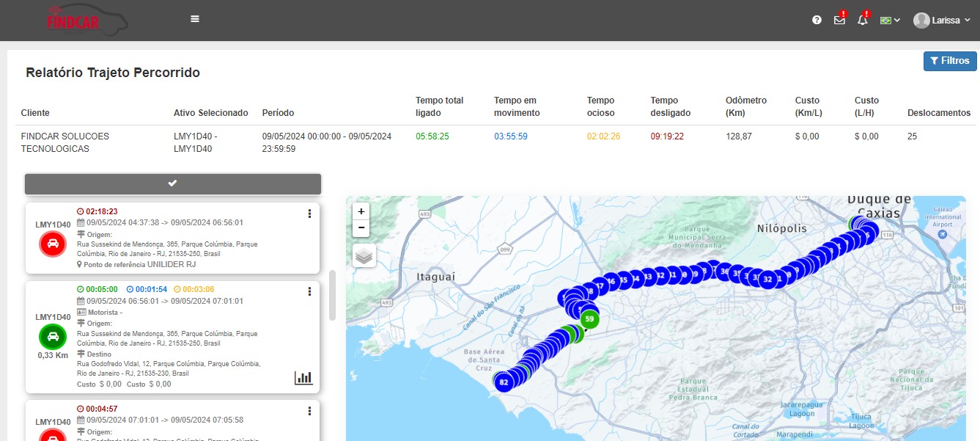980x441 pixels.
Task: Click the 03:55:59 moving time value
Action: tap(511, 136)
